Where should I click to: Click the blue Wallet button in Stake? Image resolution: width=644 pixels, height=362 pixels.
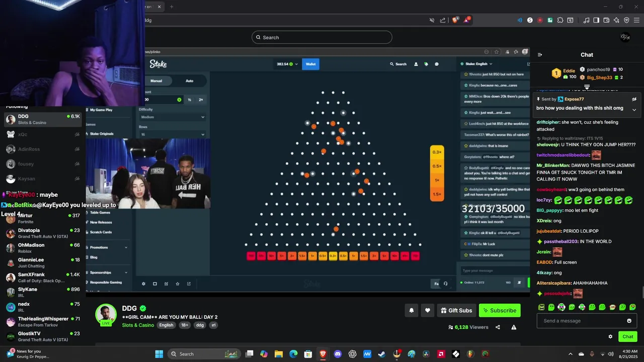(x=311, y=64)
